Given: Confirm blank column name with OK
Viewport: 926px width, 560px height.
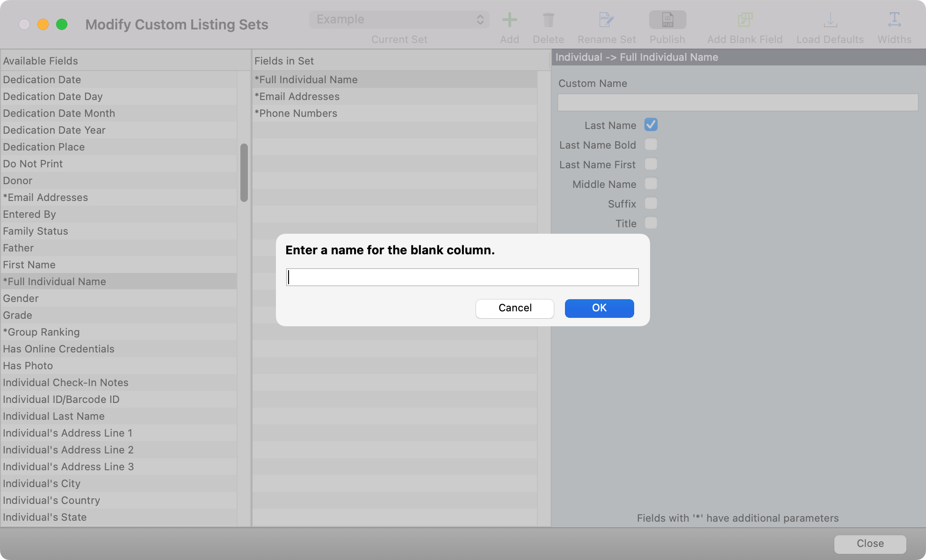Looking at the screenshot, I should coord(599,308).
